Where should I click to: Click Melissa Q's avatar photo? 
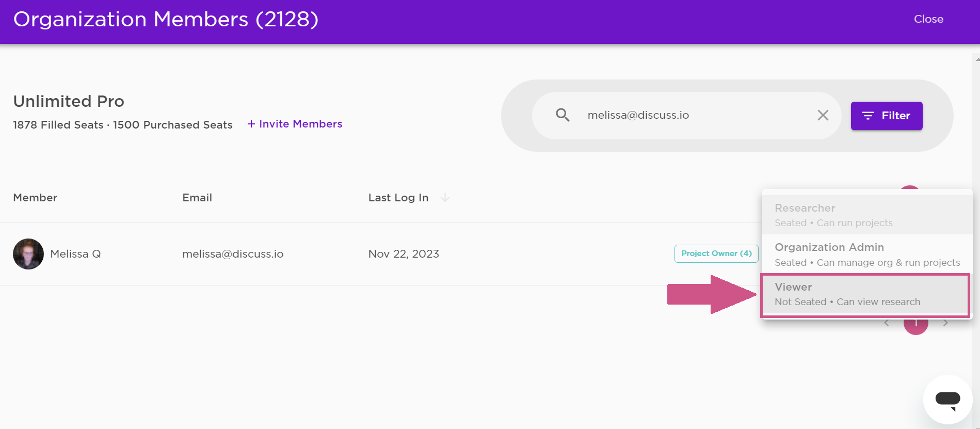tap(28, 254)
